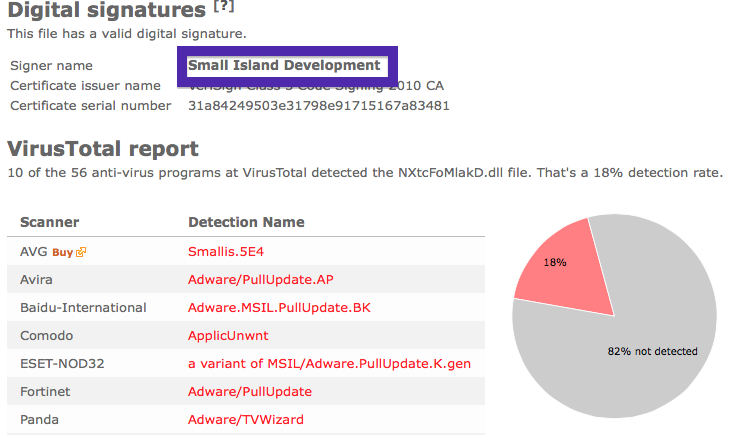Open the Adware/TVWizard detection entry
The width and height of the screenshot is (739, 435).
click(246, 419)
